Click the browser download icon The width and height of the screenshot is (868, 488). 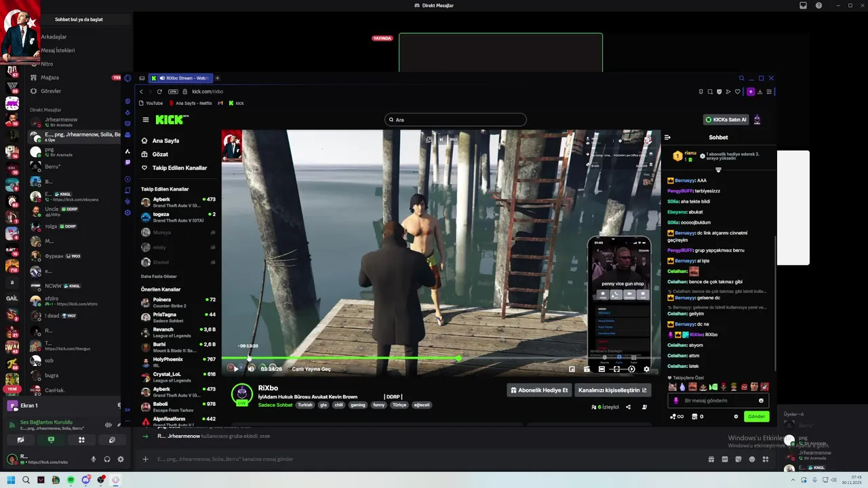click(x=759, y=91)
